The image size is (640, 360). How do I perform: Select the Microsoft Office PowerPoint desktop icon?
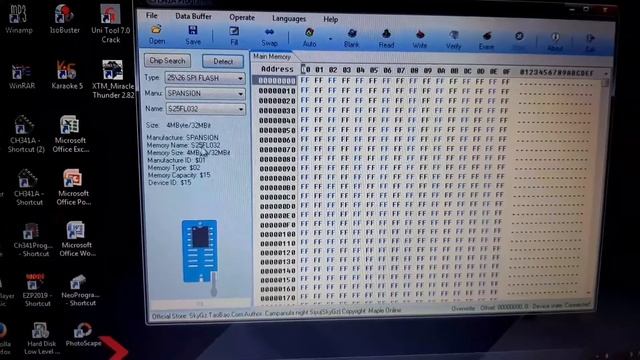(73, 187)
